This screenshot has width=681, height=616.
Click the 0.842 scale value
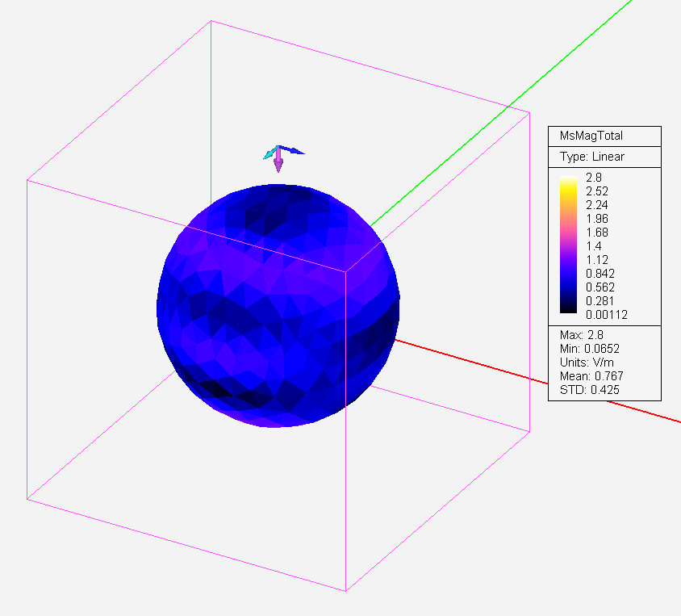pos(600,274)
